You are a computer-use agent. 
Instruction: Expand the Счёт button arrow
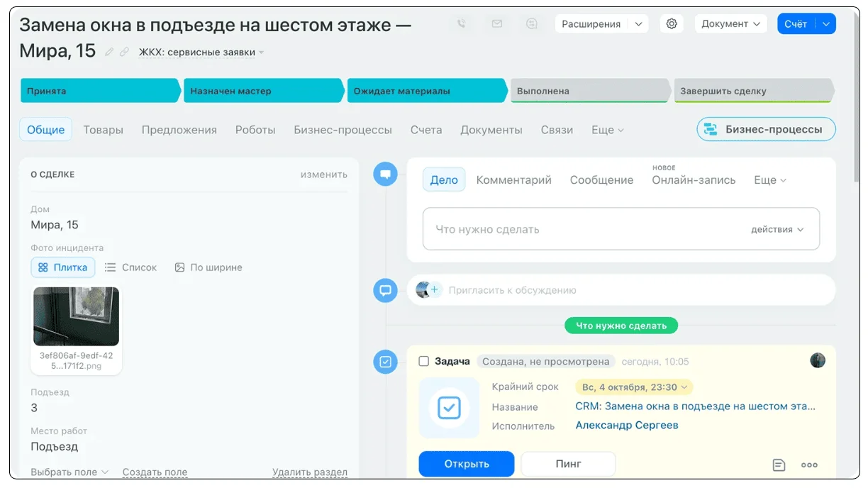tap(826, 23)
